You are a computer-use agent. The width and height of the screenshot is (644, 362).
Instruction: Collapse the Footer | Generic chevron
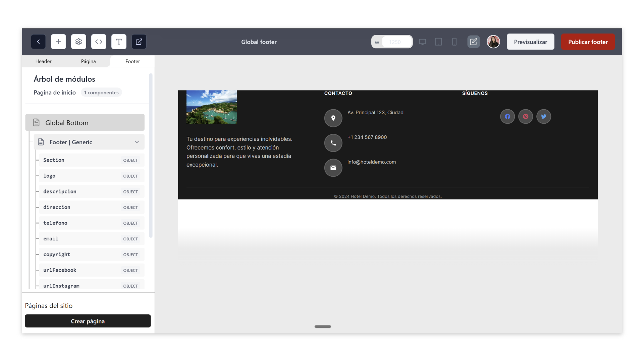[x=137, y=142]
